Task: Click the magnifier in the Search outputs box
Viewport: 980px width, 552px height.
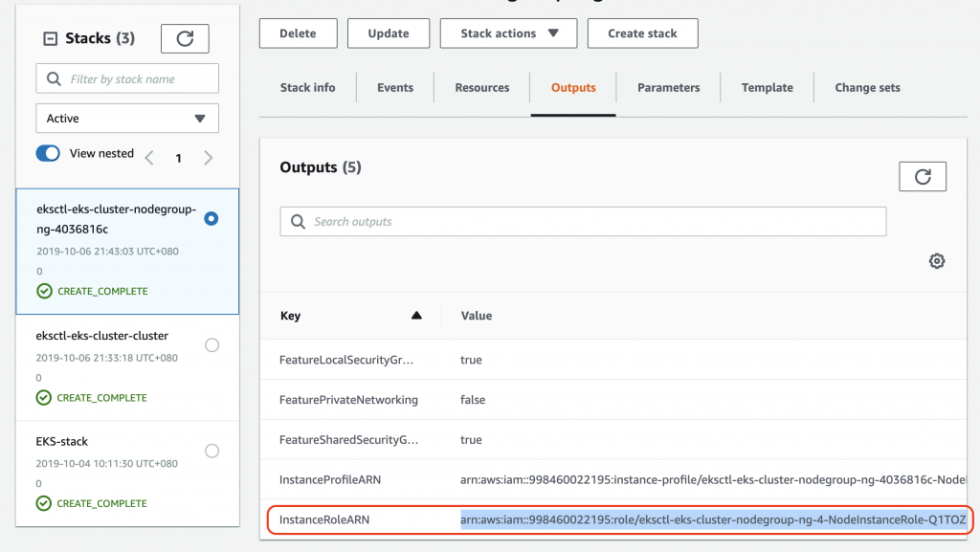Action: pos(298,222)
